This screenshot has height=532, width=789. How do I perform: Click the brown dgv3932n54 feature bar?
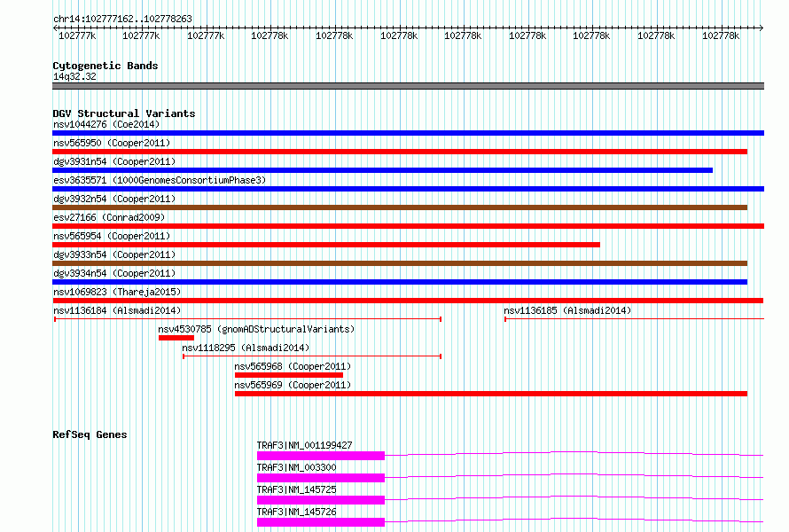click(x=400, y=207)
